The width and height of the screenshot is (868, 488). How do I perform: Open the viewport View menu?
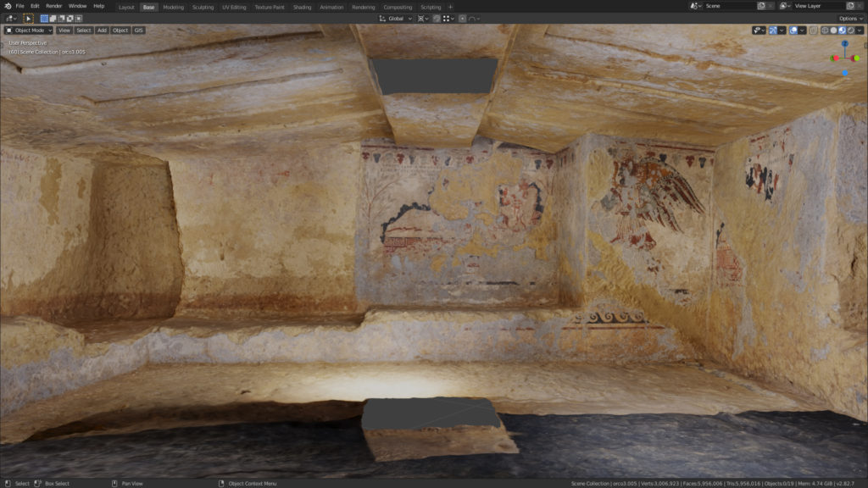[64, 30]
